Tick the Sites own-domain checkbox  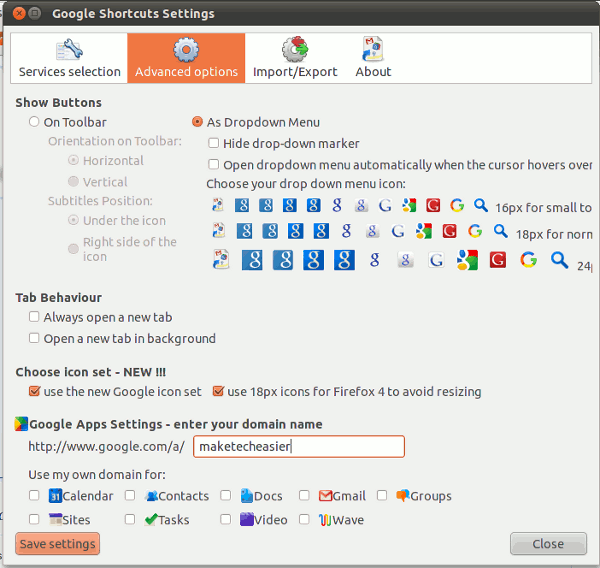(34, 519)
